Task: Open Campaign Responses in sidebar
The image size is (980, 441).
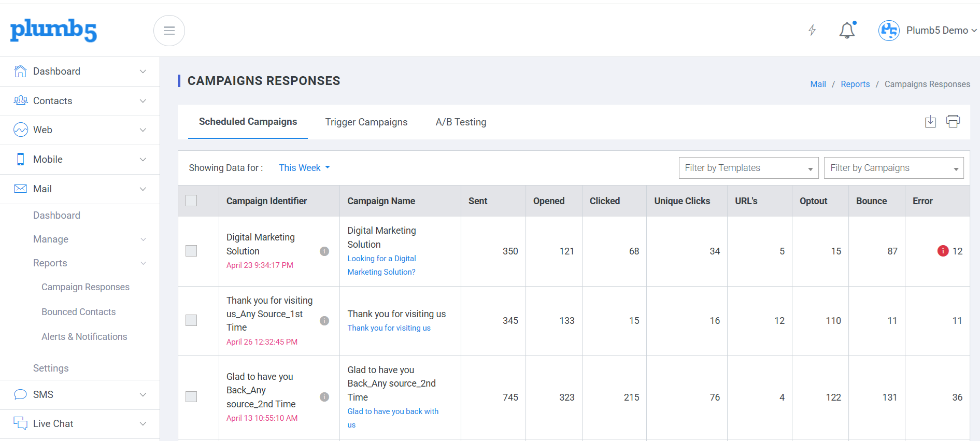Action: (86, 287)
